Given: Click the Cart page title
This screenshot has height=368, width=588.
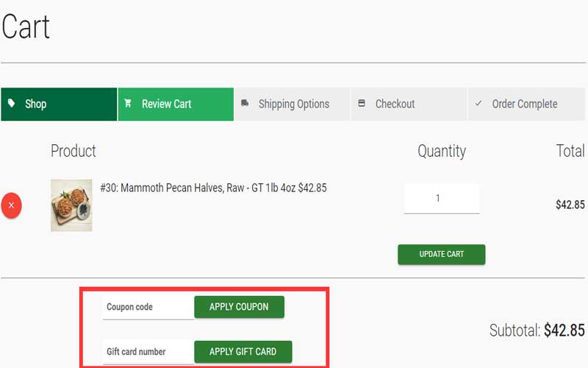Looking at the screenshot, I should pos(26,26).
